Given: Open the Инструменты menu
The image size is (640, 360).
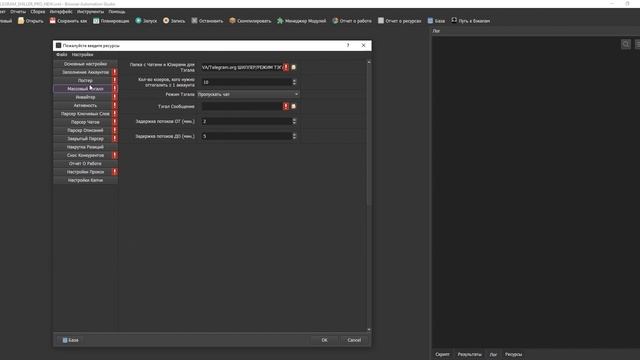Looking at the screenshot, I should click(90, 12).
